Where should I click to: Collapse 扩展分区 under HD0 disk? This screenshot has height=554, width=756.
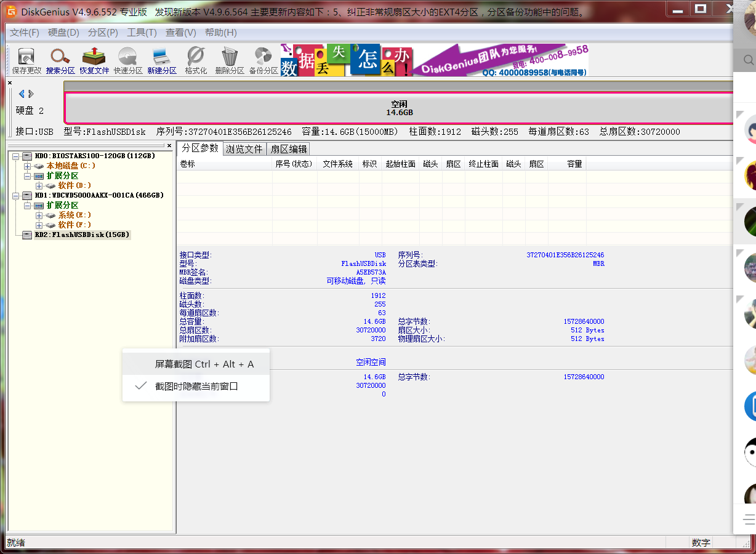coord(26,175)
